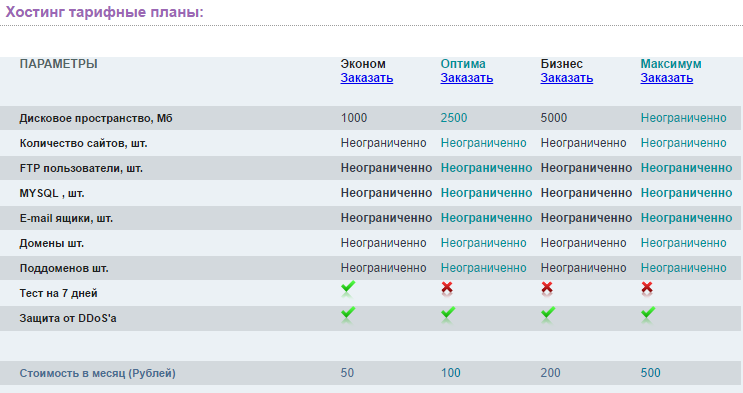
Task: Click red cross for Бизнес 7-day test
Action: 547,289
